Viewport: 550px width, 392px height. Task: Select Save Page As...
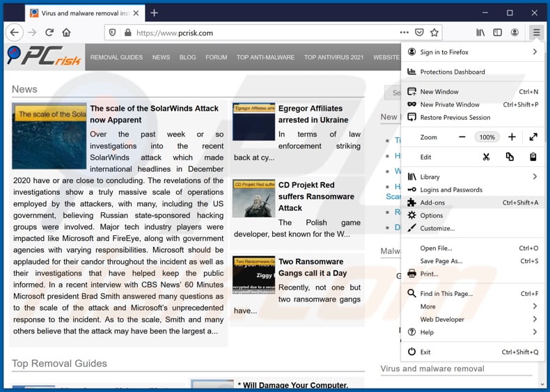click(473, 261)
